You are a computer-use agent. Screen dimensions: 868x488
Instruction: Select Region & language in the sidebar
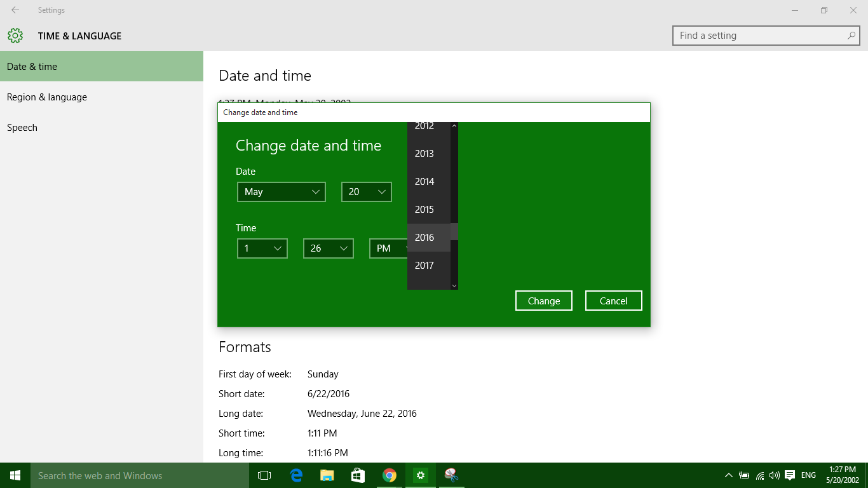46,97
